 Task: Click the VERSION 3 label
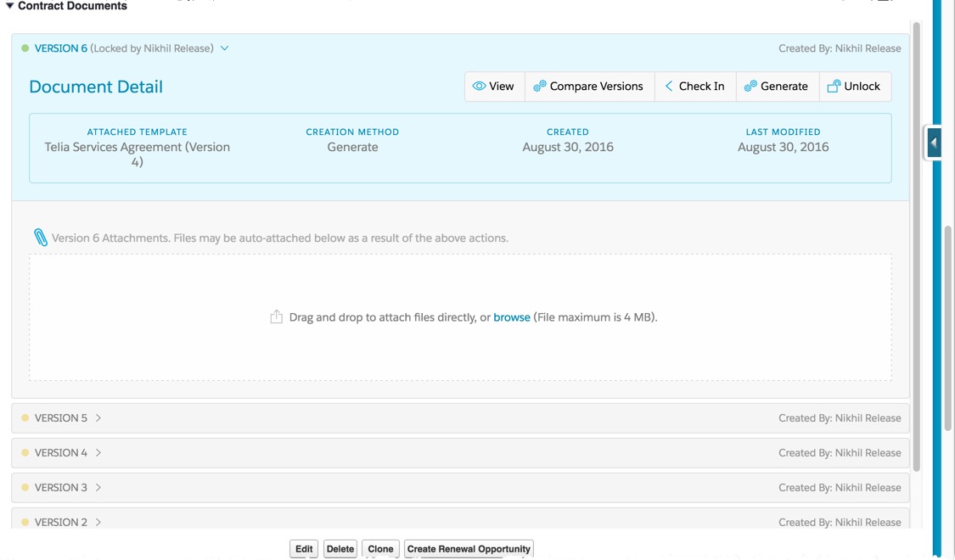[x=60, y=488]
